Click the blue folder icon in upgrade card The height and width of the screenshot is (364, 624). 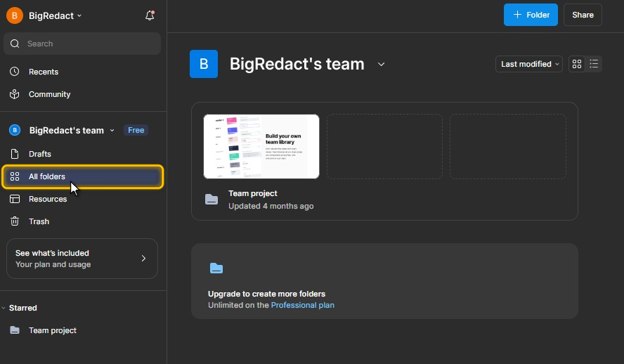tap(216, 268)
